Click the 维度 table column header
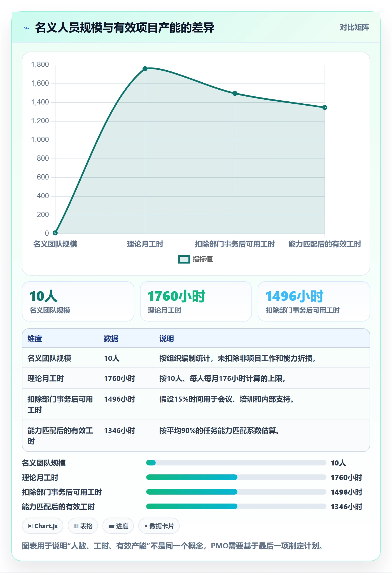The width and height of the screenshot is (392, 573). pyautogui.click(x=35, y=339)
